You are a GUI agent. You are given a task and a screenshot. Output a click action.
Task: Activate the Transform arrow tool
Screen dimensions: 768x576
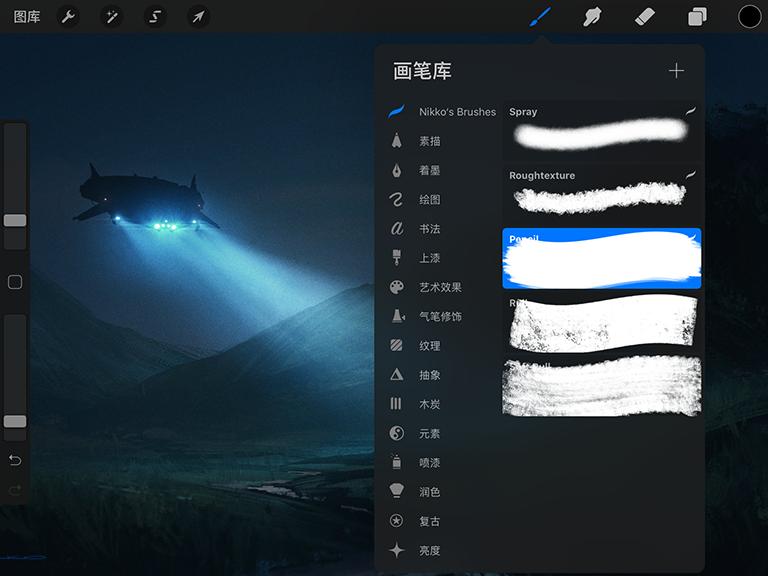pos(198,17)
